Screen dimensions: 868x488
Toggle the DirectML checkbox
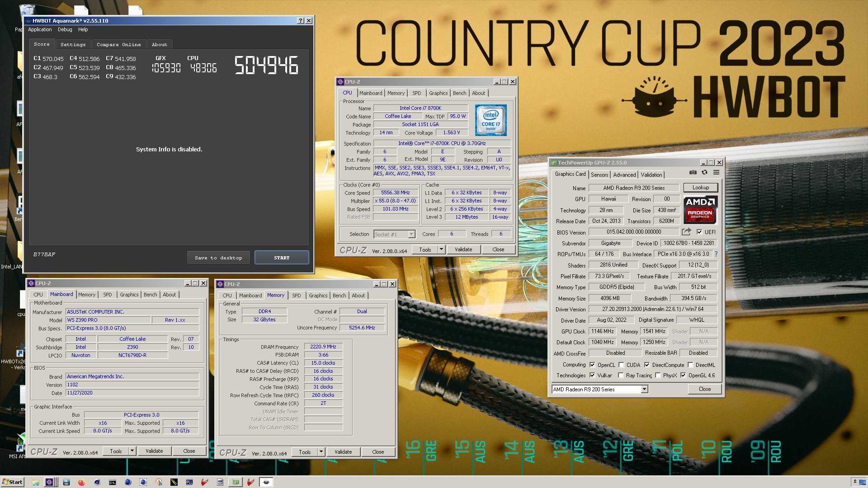point(690,365)
